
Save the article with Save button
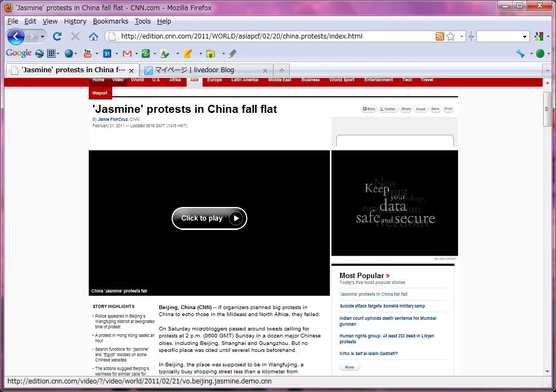coord(435,109)
